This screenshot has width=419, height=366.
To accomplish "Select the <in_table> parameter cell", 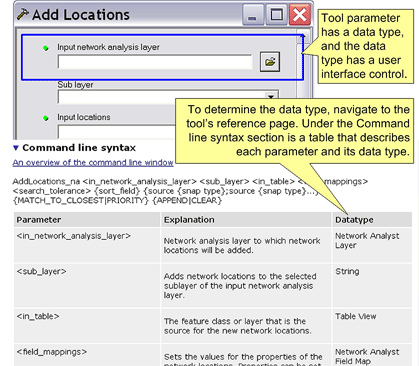I will coord(87,326).
